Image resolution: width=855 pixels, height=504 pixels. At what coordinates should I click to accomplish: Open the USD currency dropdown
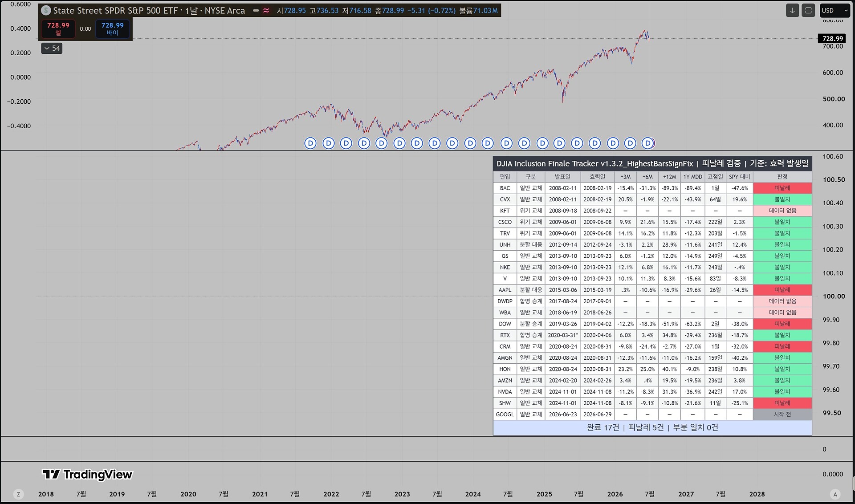[x=835, y=11]
